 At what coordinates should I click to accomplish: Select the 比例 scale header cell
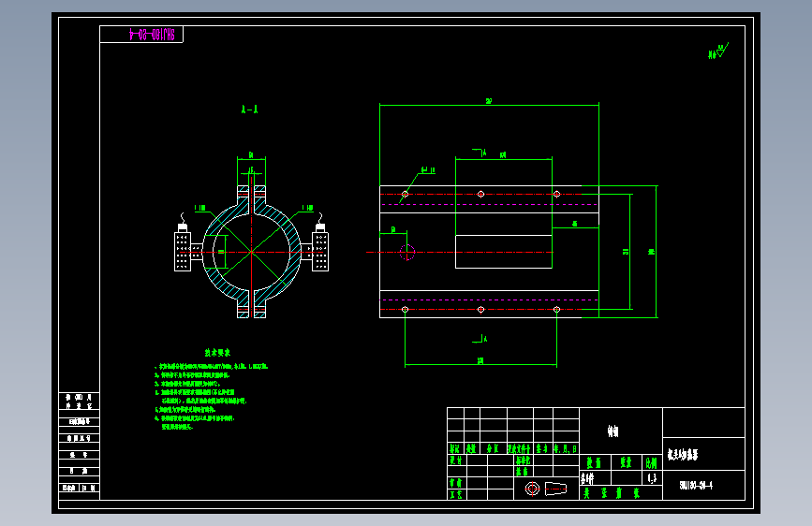coord(652,462)
